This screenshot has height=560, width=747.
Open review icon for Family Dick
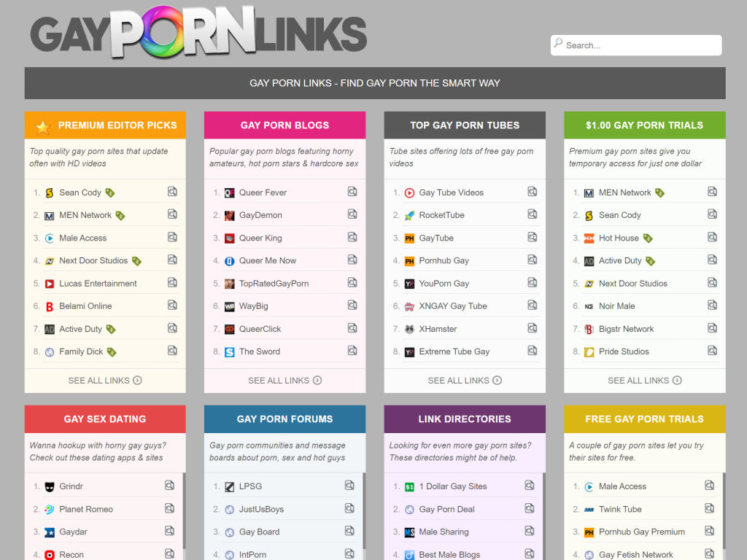click(x=172, y=351)
